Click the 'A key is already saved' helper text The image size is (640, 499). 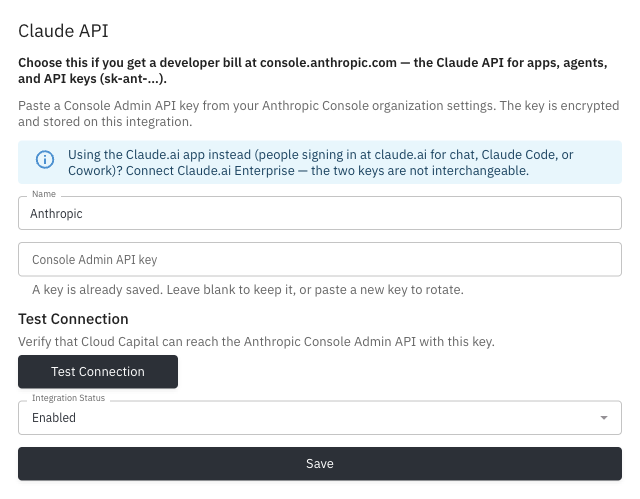tap(248, 290)
